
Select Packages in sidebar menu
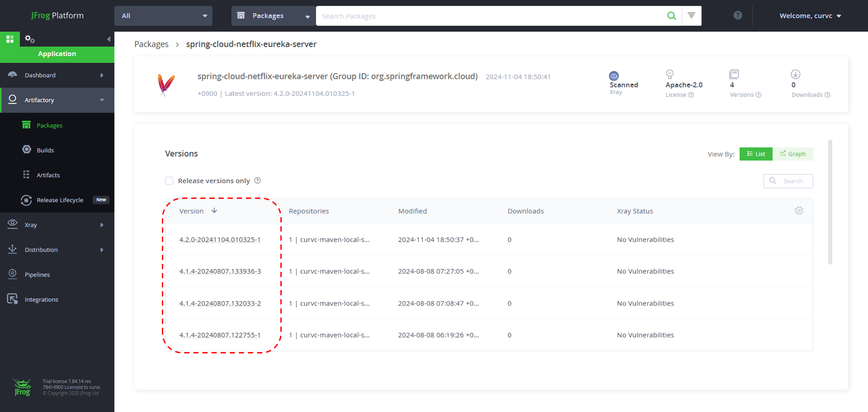(x=49, y=125)
